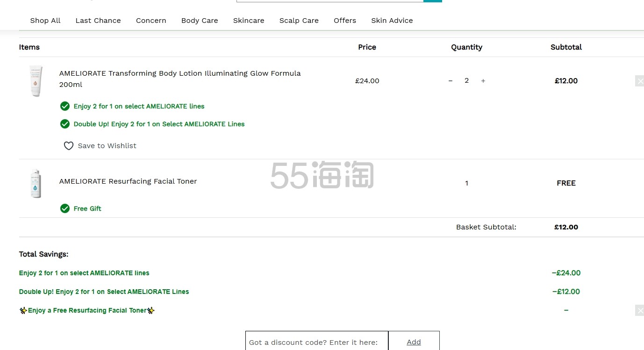
Task: Open the Body Lotion product thumbnail
Action: (x=36, y=81)
